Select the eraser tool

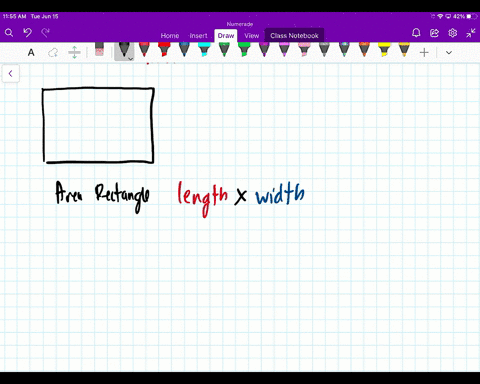pyautogui.click(x=99, y=49)
